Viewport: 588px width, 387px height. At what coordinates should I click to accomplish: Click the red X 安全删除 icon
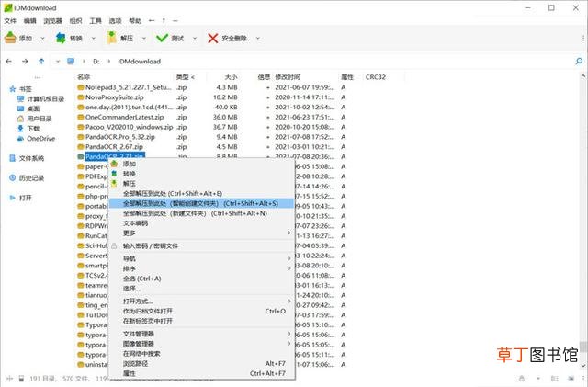coord(212,38)
